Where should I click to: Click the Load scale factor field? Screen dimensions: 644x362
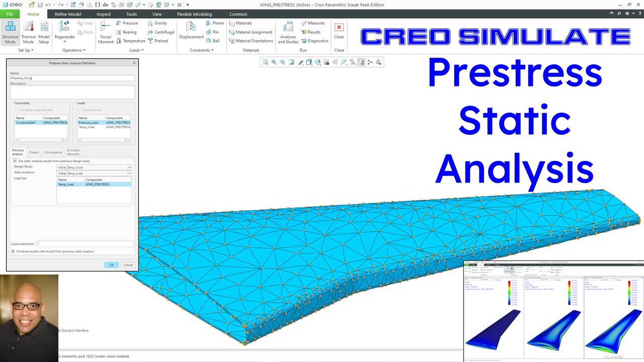[x=85, y=244]
